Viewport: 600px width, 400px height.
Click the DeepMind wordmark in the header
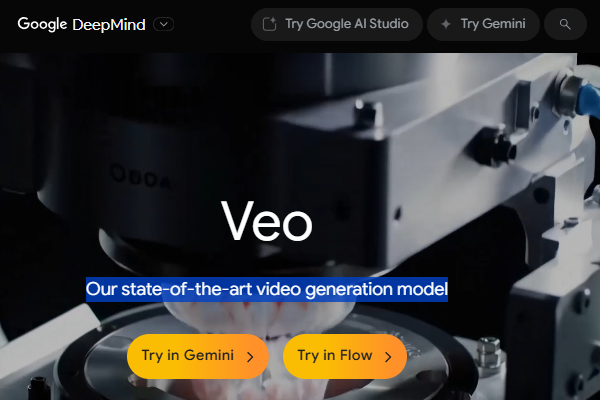point(109,25)
